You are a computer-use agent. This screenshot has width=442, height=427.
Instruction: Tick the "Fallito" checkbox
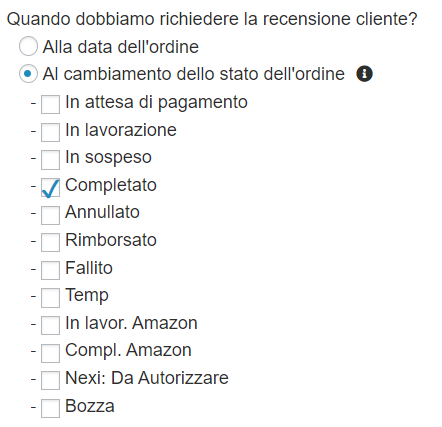50,270
